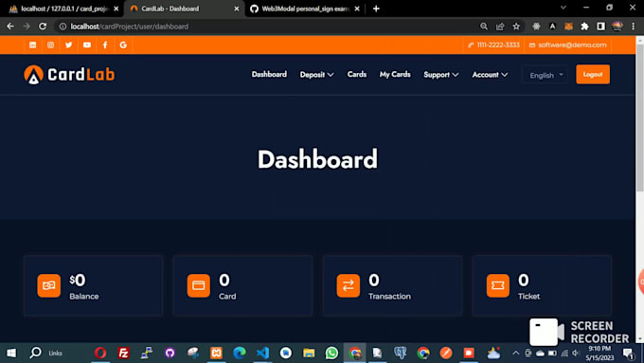
Task: Close the Web3Modal personal_sign tab
Action: [x=357, y=9]
